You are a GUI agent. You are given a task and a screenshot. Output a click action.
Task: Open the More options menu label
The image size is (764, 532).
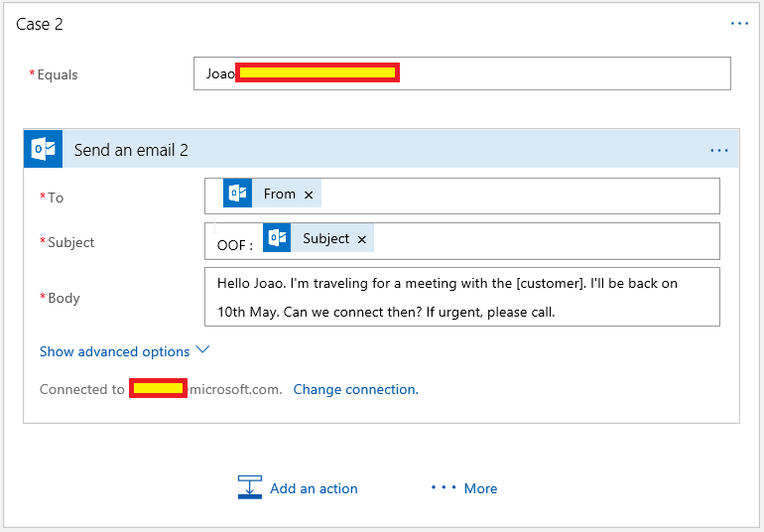click(480, 488)
